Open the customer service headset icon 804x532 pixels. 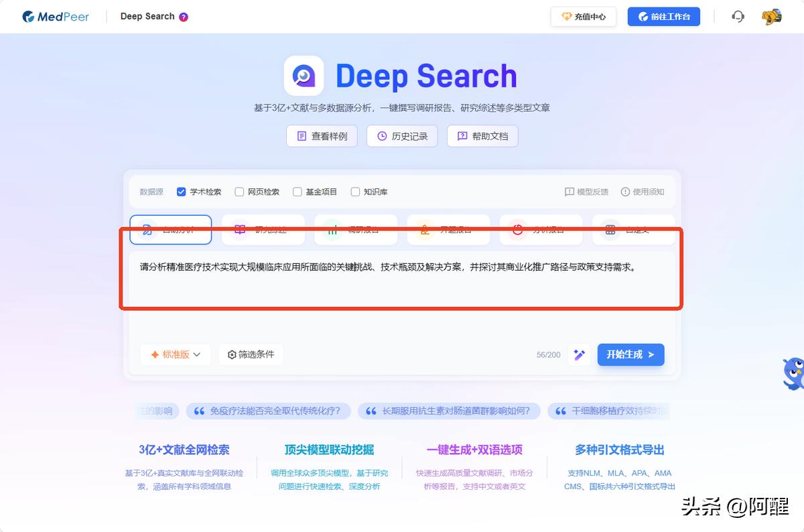point(738,17)
